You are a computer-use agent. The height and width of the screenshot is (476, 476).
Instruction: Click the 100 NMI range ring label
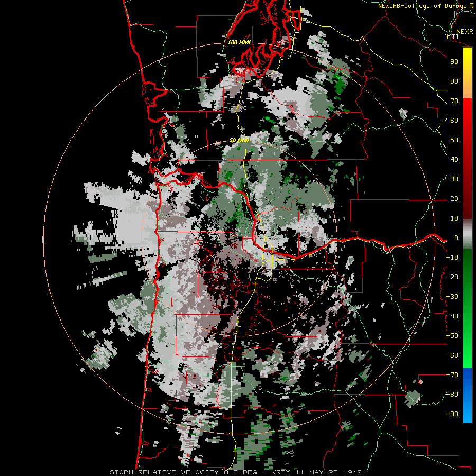[239, 42]
